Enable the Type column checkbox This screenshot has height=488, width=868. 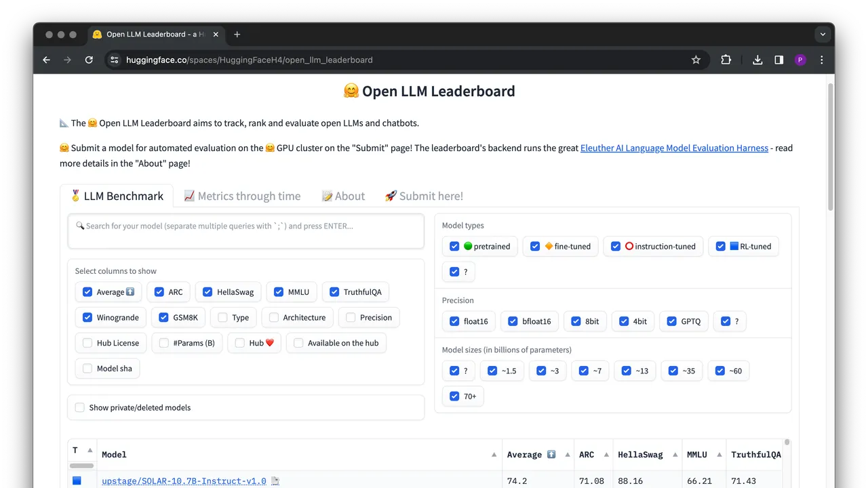coord(222,317)
